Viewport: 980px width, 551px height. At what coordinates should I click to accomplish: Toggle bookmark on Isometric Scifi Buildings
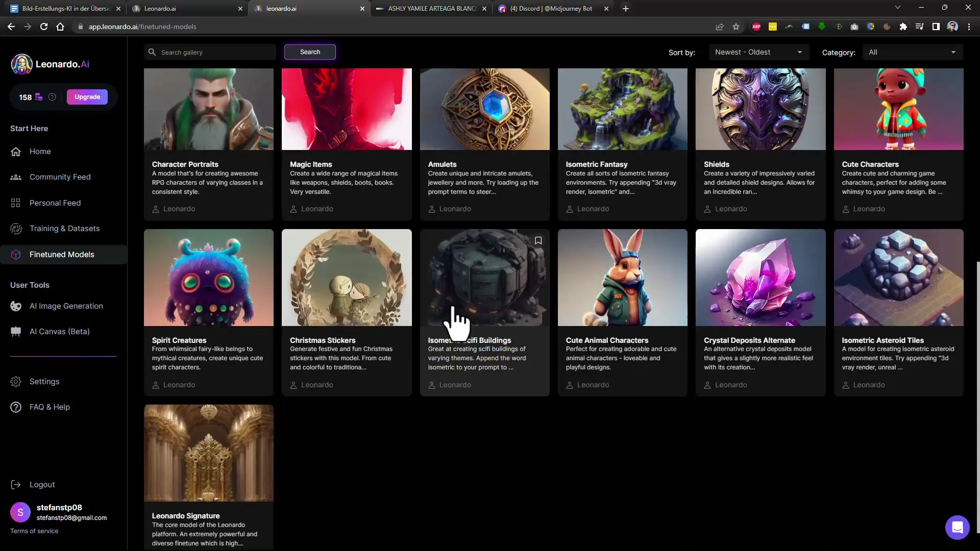tap(538, 240)
